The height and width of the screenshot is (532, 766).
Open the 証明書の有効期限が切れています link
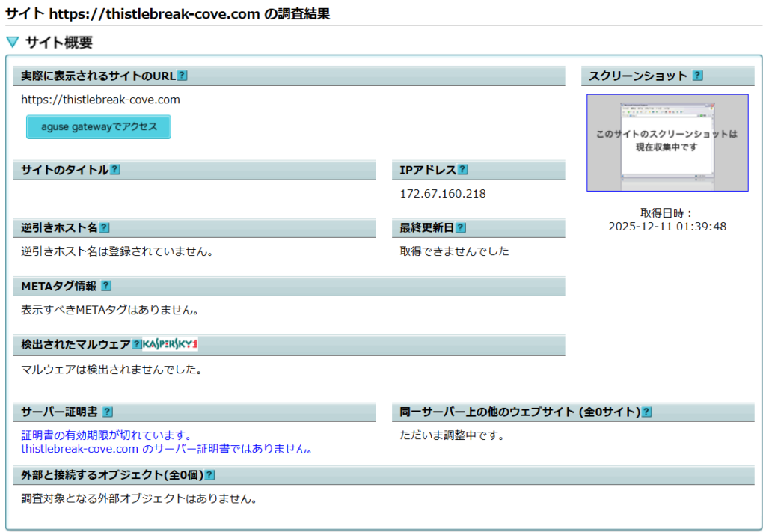(107, 435)
